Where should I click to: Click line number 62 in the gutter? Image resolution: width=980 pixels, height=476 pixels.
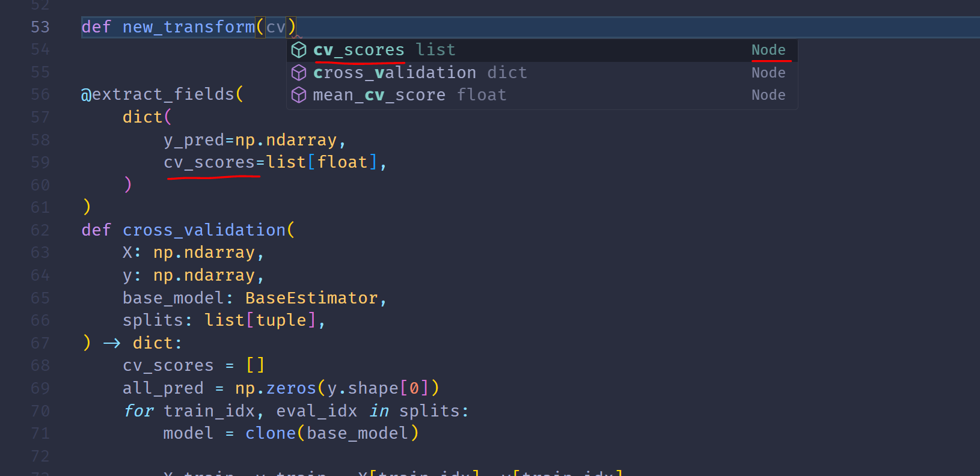(x=40, y=230)
